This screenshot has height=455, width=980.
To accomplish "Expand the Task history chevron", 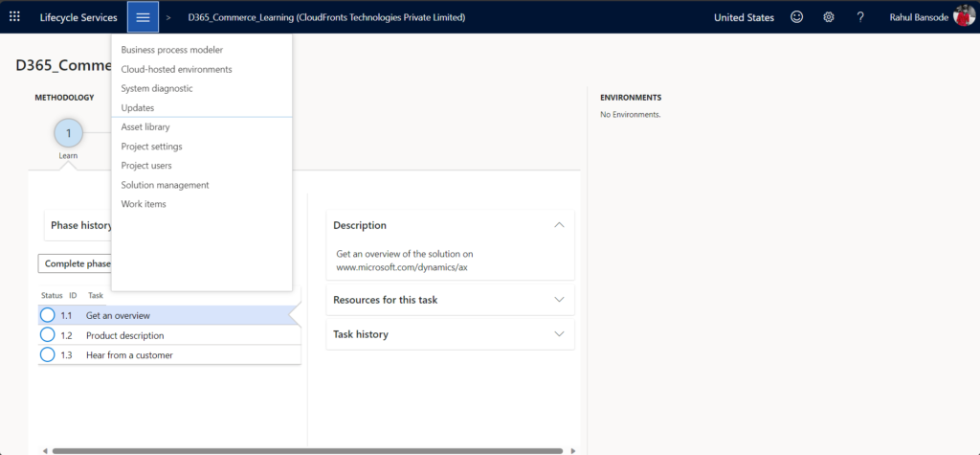I will pos(559,334).
